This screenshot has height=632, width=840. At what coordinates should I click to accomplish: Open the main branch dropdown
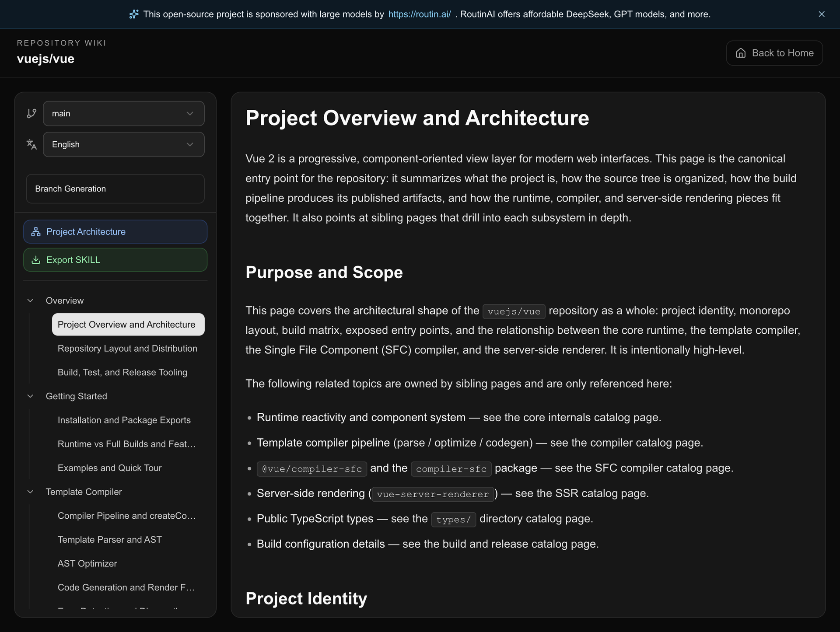coord(124,114)
